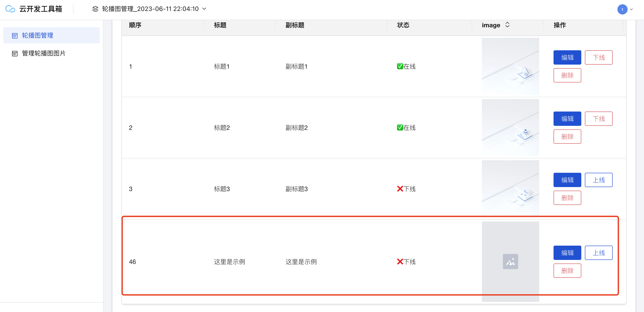Image resolution: width=644 pixels, height=312 pixels.
Task: Click the layers icon beside app name
Action: coord(95,9)
